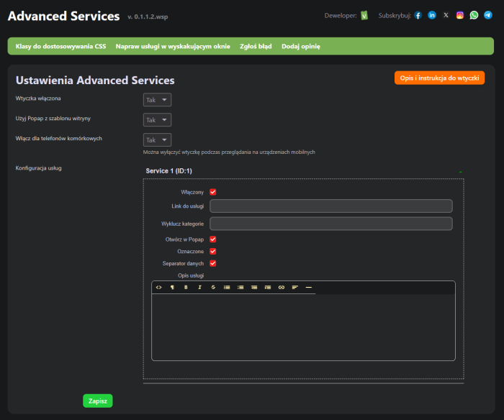Toggle HTML source code view in editor

point(159,288)
